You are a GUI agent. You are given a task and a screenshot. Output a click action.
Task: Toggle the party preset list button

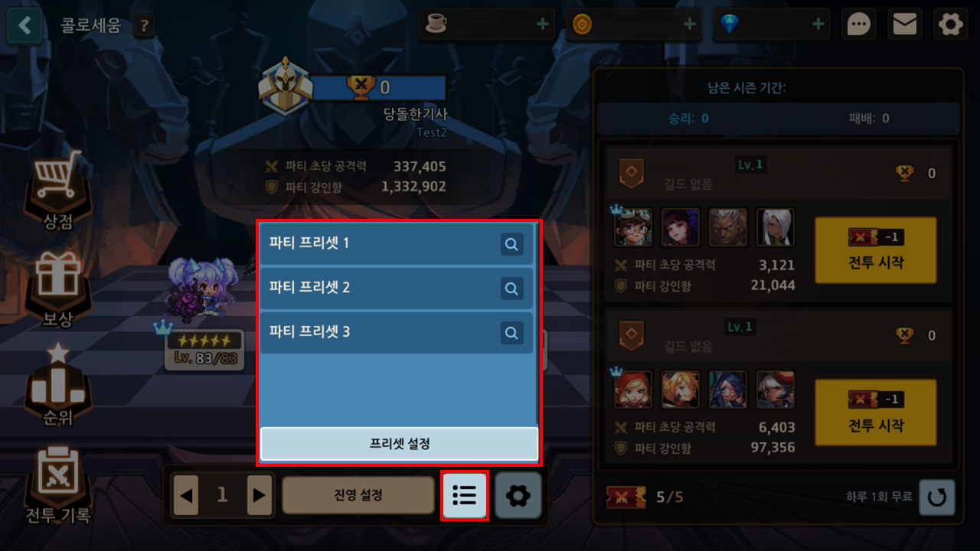(x=465, y=496)
